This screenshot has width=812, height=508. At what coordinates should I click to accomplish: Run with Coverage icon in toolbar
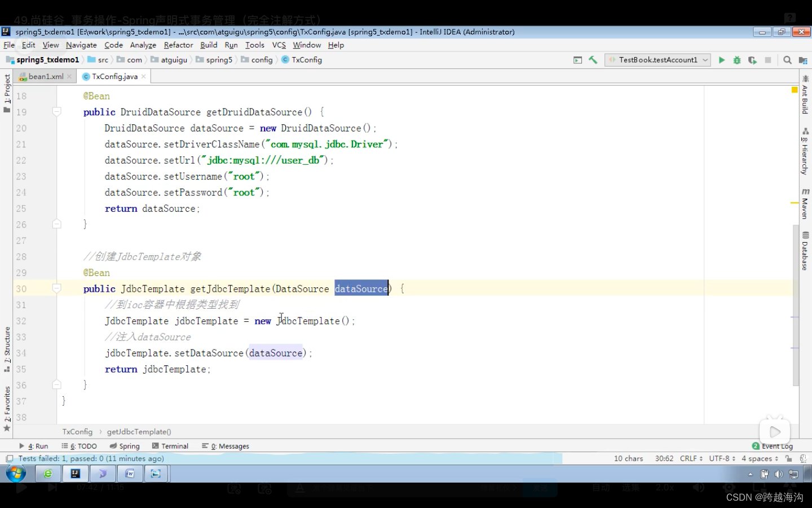click(752, 60)
